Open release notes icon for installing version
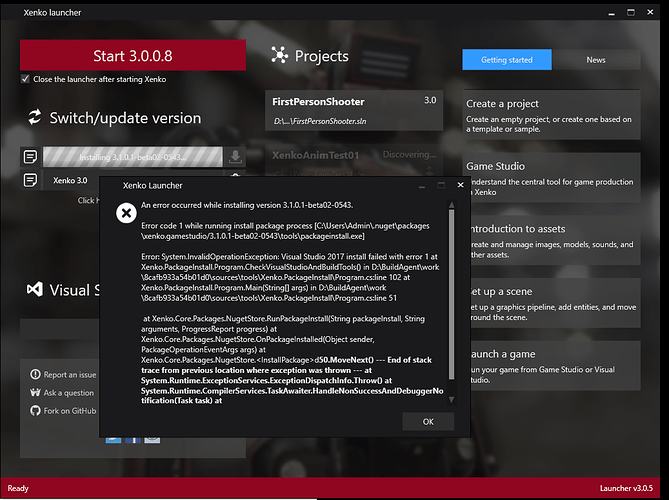 tap(30, 157)
